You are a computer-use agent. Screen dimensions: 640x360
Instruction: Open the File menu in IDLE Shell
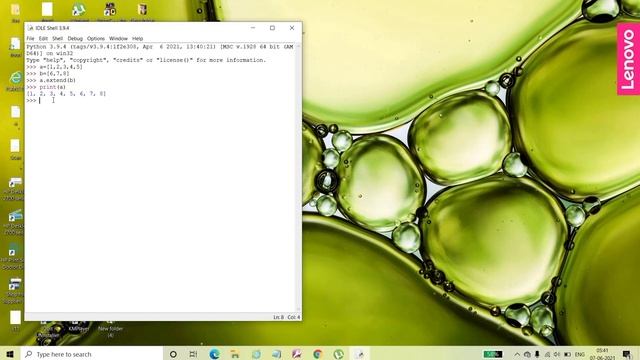pyautogui.click(x=30, y=38)
